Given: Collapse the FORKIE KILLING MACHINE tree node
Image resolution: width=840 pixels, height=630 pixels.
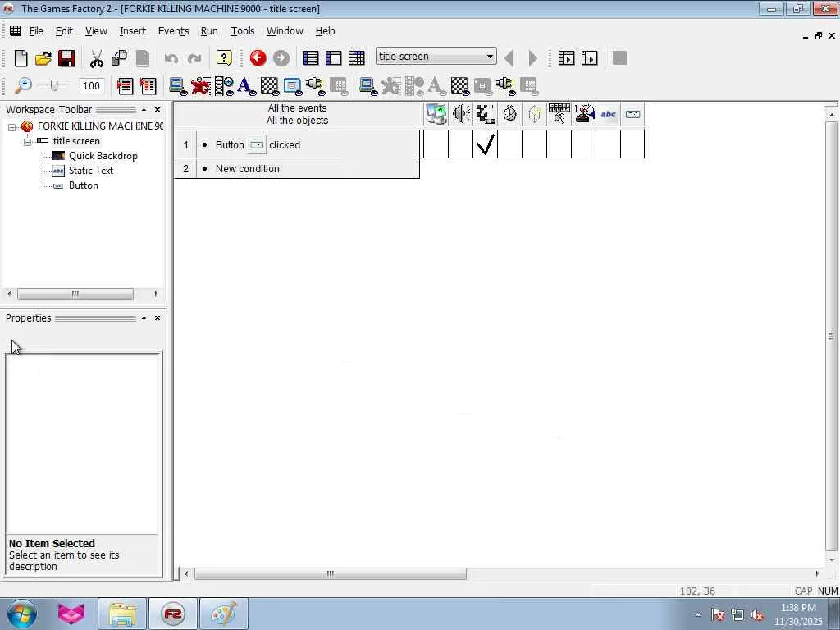Looking at the screenshot, I should [11, 127].
